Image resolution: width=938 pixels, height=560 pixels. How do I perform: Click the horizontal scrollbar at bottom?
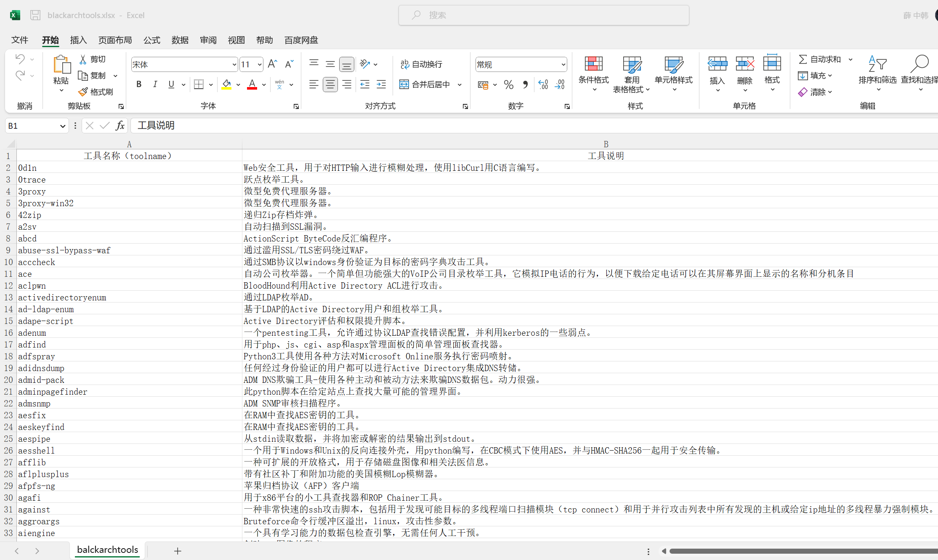point(803,551)
